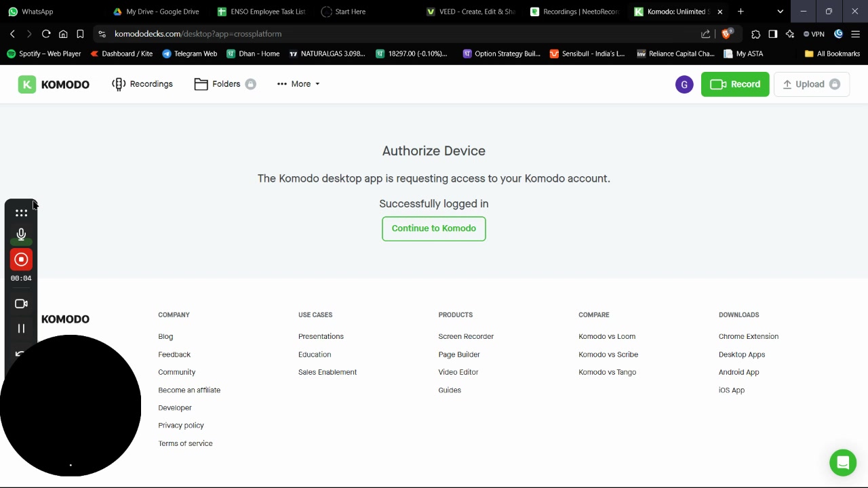
Task: Open the All Bookmarks folder
Action: (x=832, y=54)
